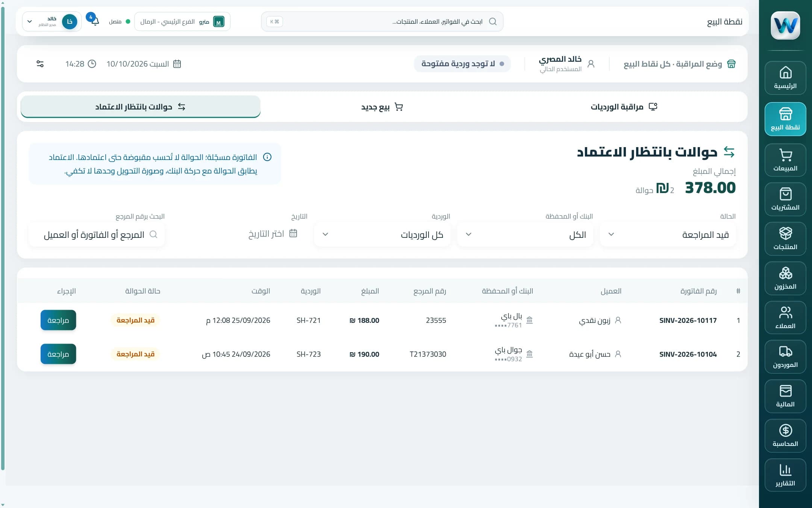The height and width of the screenshot is (508, 812).
Task: Open التقارير reports sidebar item
Action: pyautogui.click(x=785, y=475)
